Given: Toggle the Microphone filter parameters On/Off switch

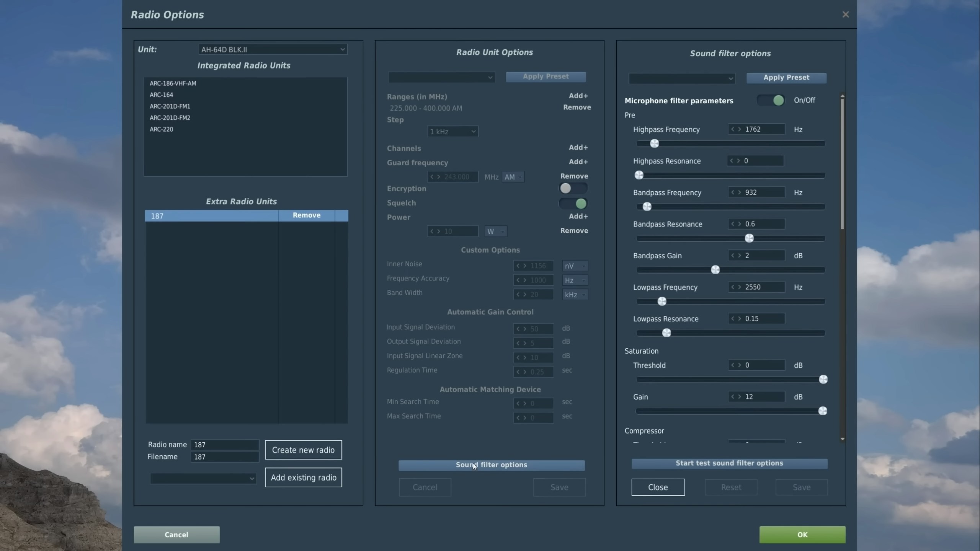Looking at the screenshot, I should tap(771, 101).
